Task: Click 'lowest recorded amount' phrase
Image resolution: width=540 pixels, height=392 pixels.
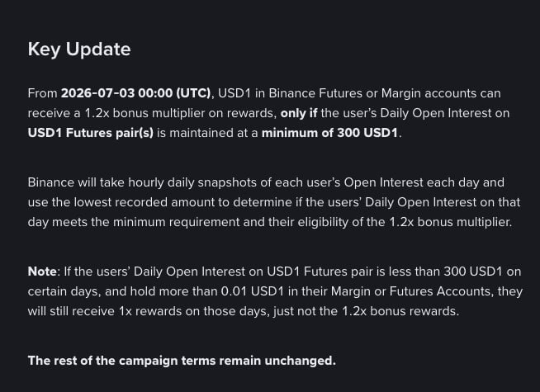Action: [x=152, y=202]
